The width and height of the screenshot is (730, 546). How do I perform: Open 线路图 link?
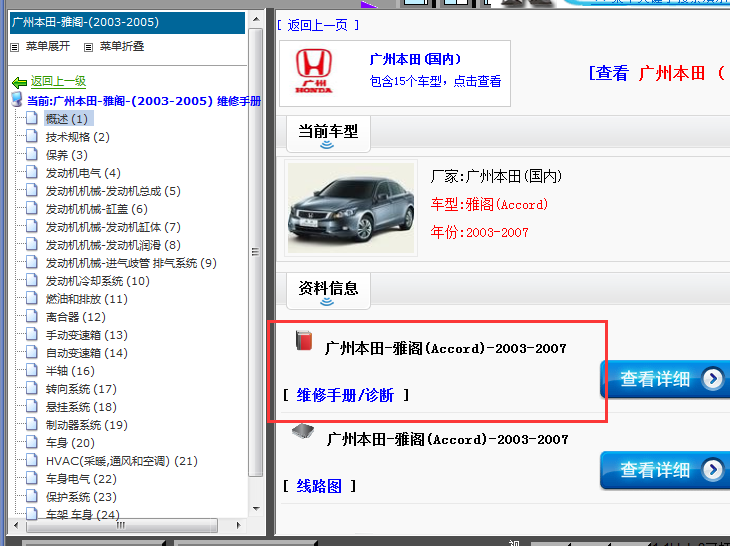point(319,486)
